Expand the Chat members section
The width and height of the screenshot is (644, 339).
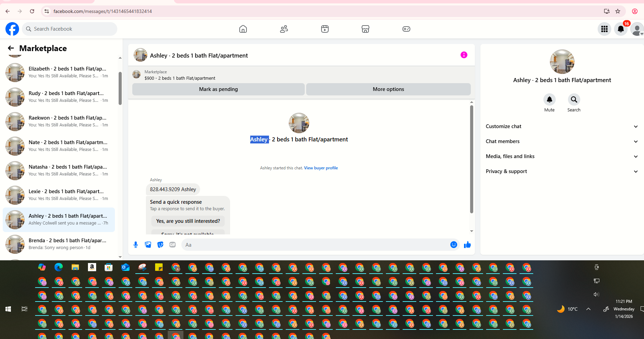[x=562, y=141]
